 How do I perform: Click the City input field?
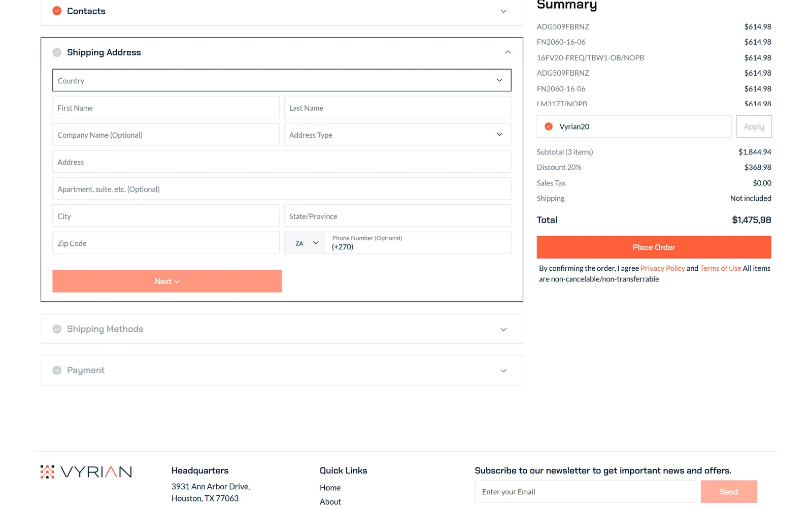[x=166, y=216]
